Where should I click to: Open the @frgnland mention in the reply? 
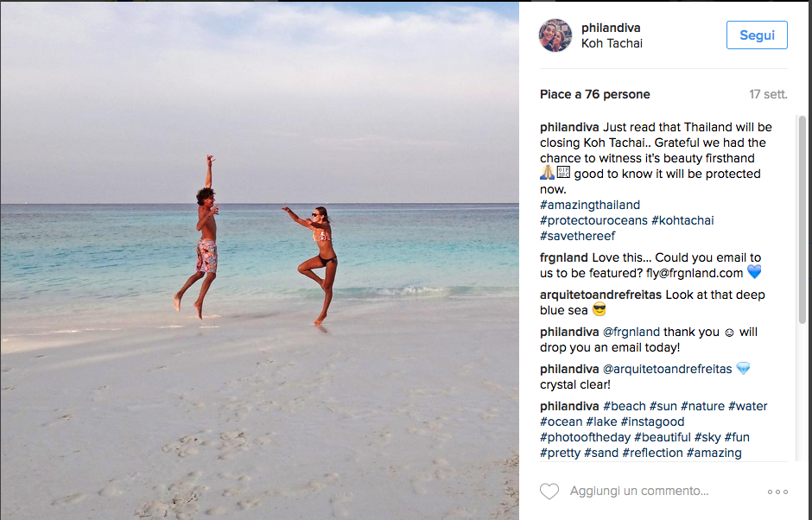pyautogui.click(x=631, y=332)
